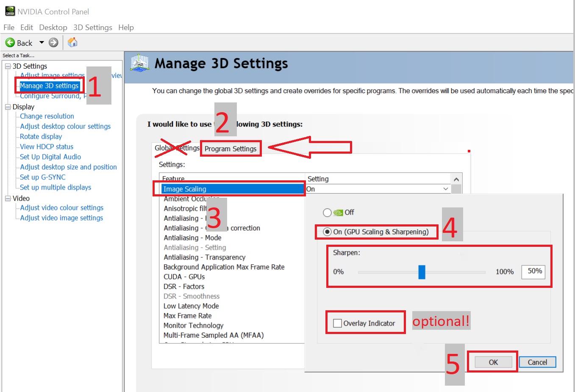Image resolution: width=575 pixels, height=392 pixels.
Task: Select Background Application Max Frame Rate row
Action: (x=224, y=267)
